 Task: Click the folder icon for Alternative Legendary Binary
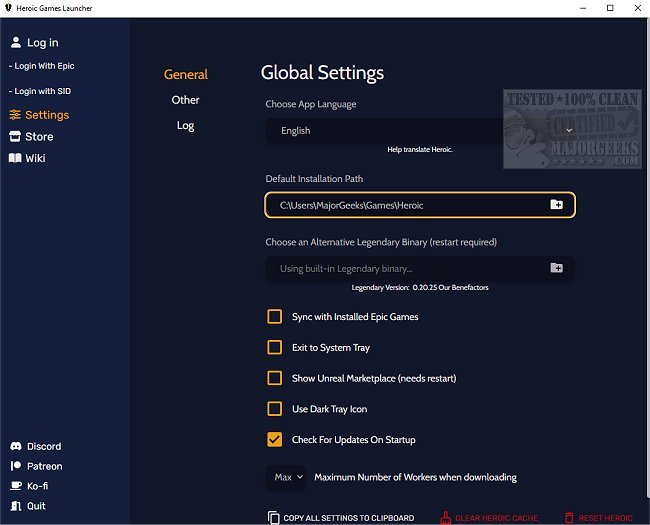tap(556, 268)
